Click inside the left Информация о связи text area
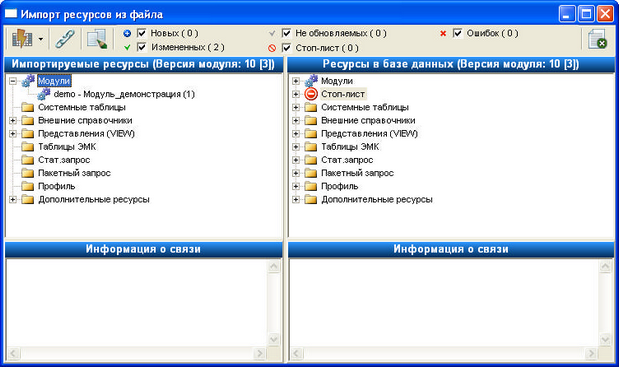Screen dimensions: 619x367 point(137,303)
